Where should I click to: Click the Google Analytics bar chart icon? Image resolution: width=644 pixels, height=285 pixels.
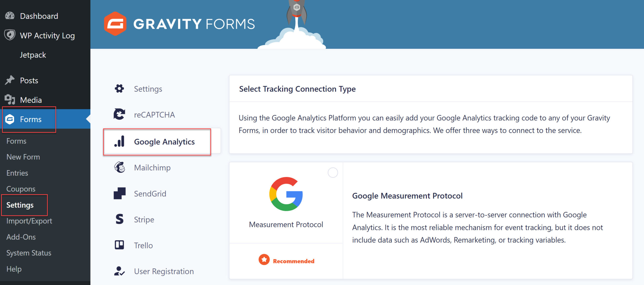click(x=119, y=141)
